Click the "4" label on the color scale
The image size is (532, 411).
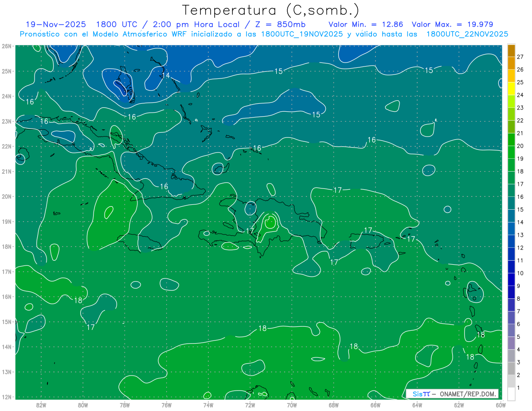(519, 349)
